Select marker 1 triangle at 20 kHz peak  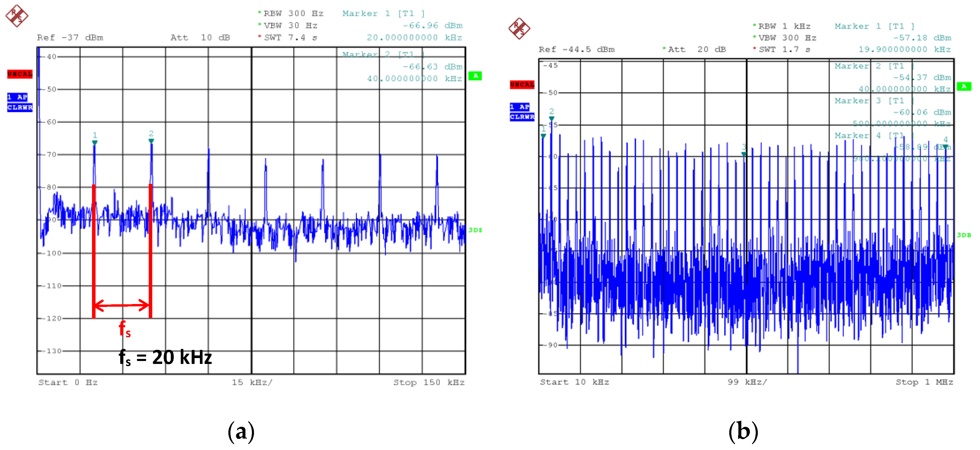[95, 142]
